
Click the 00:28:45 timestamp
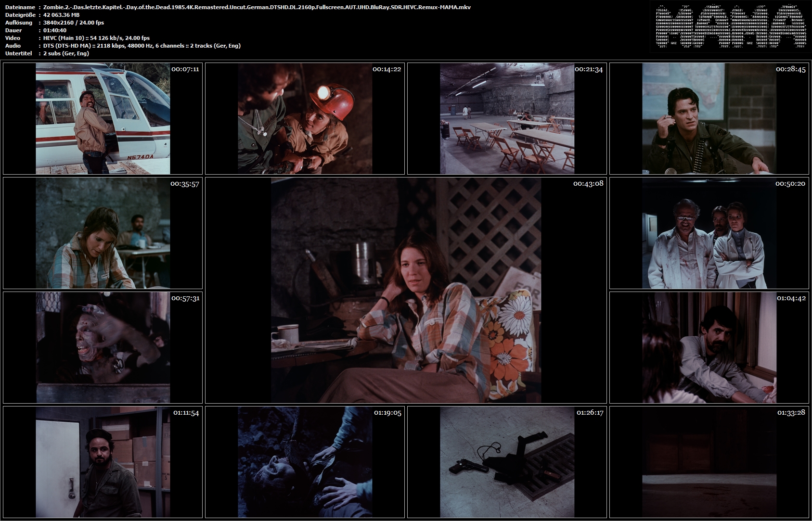(791, 69)
